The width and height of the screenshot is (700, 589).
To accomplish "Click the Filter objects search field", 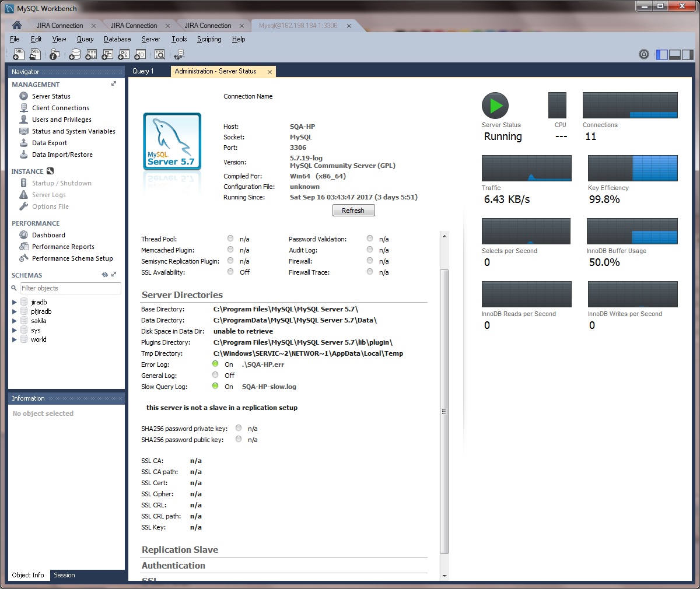I will pyautogui.click(x=70, y=288).
